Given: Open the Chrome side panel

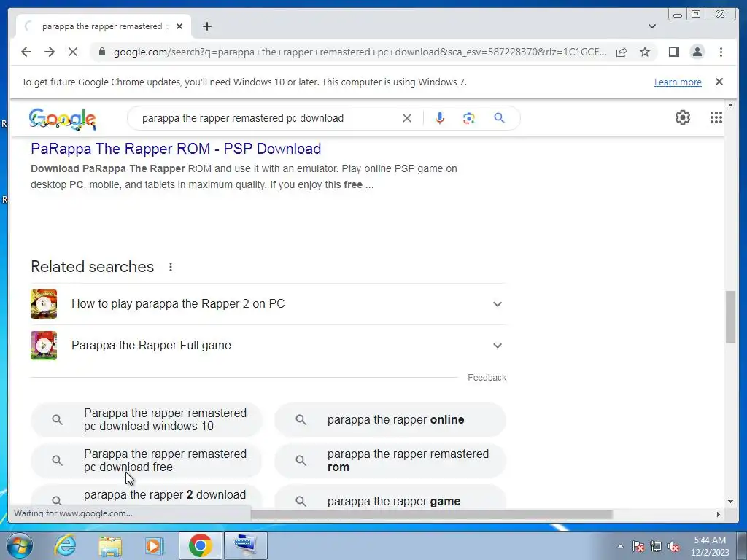Looking at the screenshot, I should click(x=673, y=52).
